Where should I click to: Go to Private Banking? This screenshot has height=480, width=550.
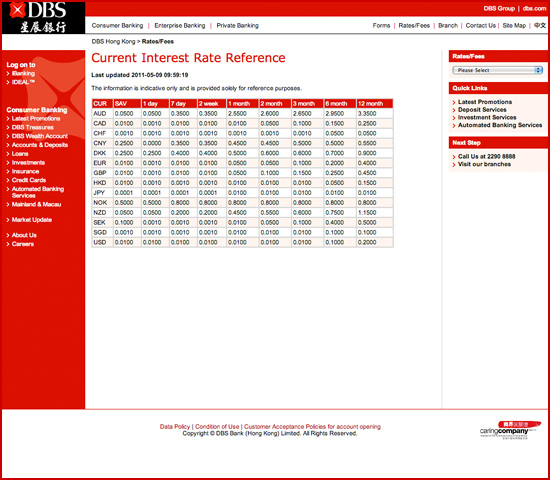[237, 26]
